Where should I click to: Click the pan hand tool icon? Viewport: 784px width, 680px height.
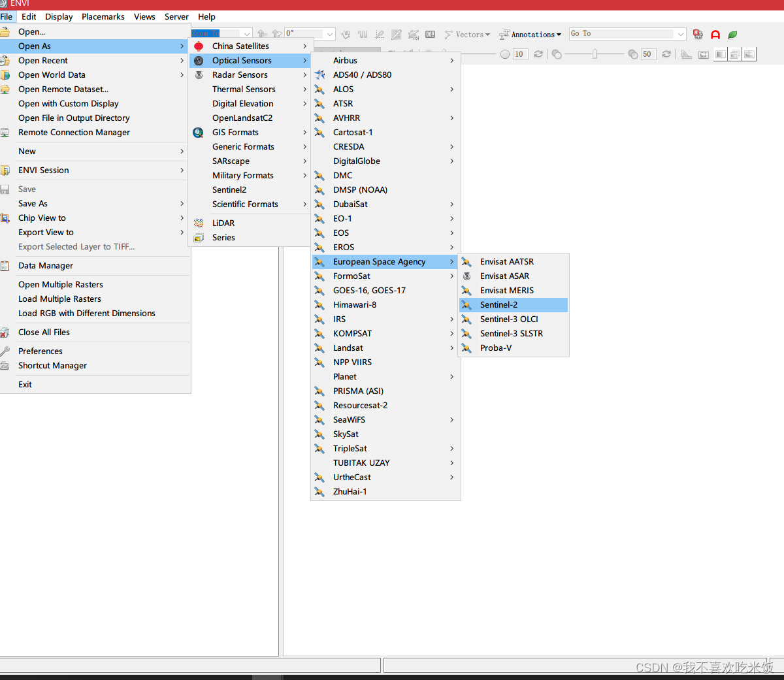(x=346, y=34)
